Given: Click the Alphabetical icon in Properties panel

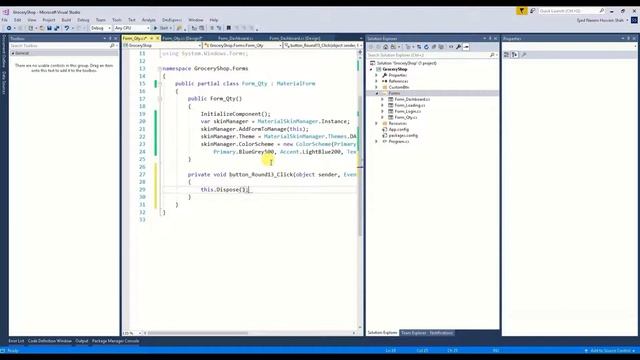Looking at the screenshot, I should tap(515, 55).
